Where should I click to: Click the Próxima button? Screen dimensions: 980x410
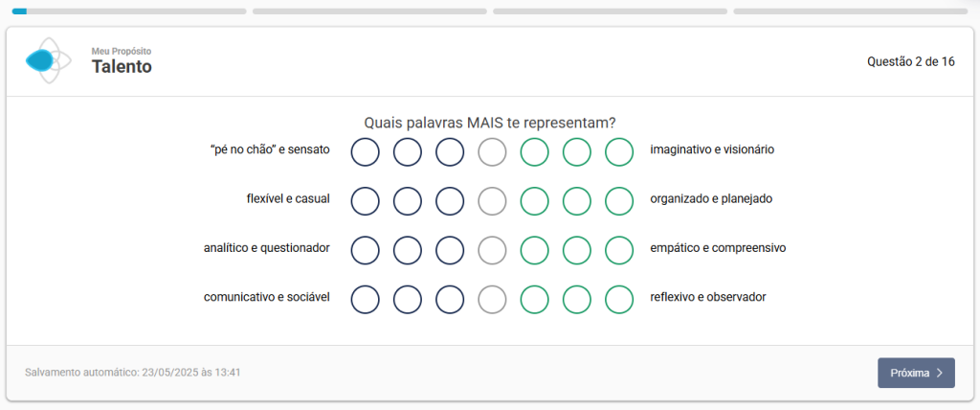(x=915, y=373)
